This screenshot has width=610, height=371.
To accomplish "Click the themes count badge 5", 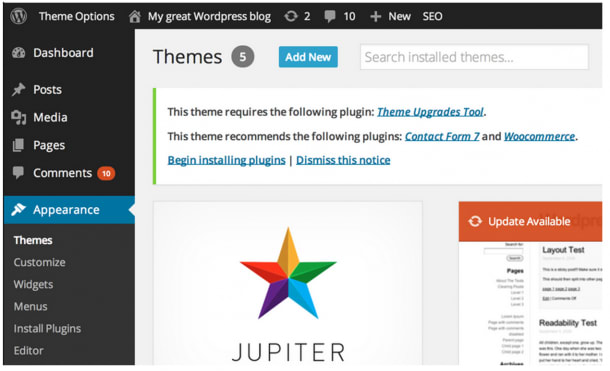I will (243, 57).
